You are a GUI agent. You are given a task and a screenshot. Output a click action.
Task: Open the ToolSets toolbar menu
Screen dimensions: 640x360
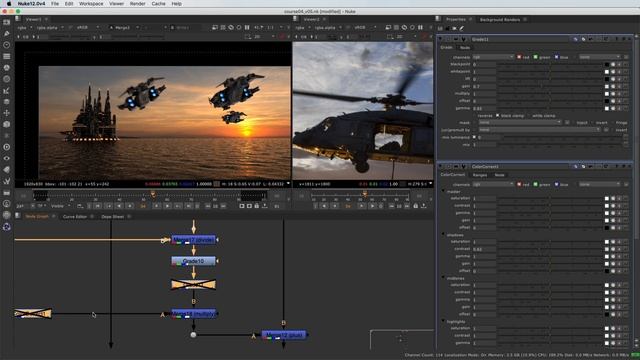pos(7,181)
